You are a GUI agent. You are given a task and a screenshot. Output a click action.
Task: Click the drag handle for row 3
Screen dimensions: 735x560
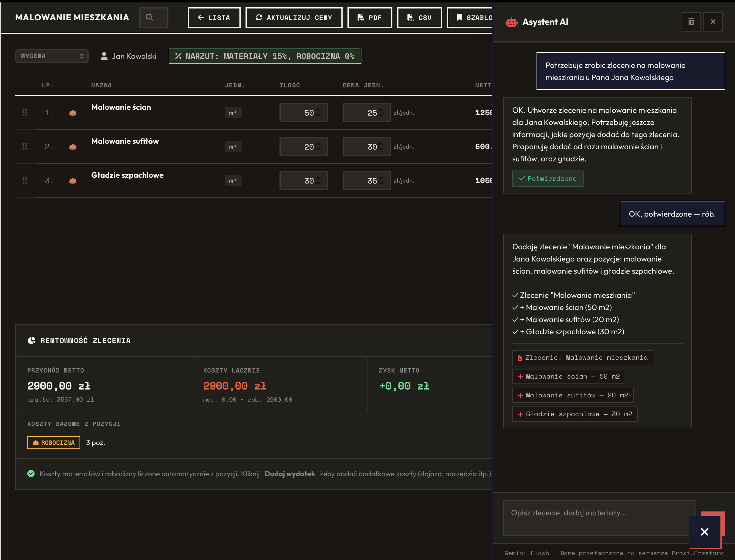click(x=25, y=181)
